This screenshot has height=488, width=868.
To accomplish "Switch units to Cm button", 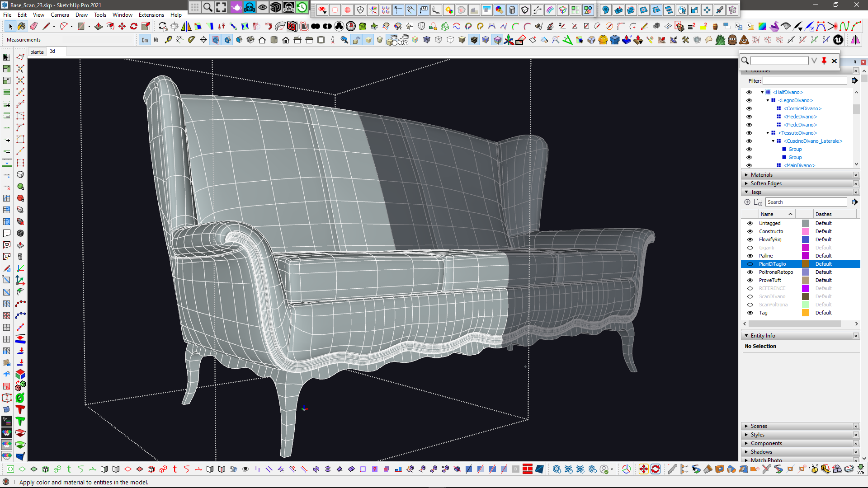I will [145, 40].
